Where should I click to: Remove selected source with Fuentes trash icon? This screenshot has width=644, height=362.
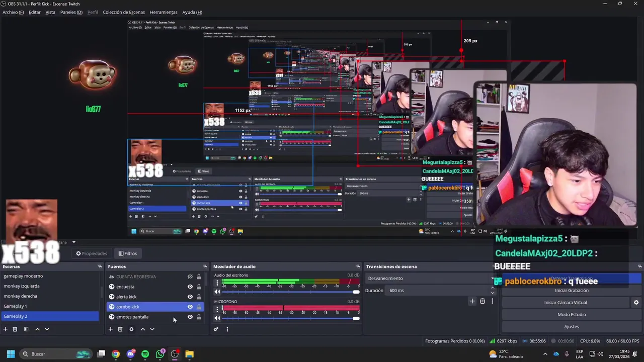(x=120, y=329)
